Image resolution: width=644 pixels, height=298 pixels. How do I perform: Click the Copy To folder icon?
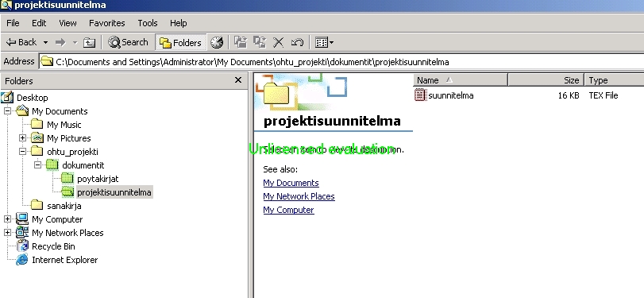click(260, 42)
